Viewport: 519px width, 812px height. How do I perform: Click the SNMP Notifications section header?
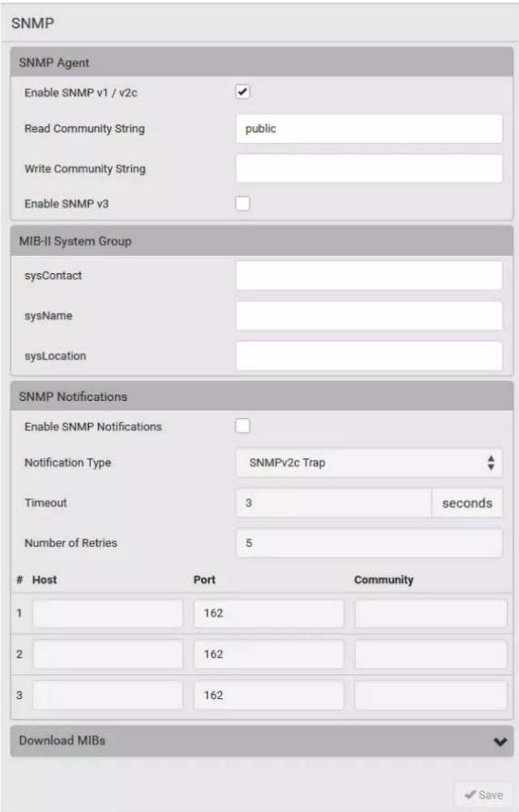click(x=262, y=396)
